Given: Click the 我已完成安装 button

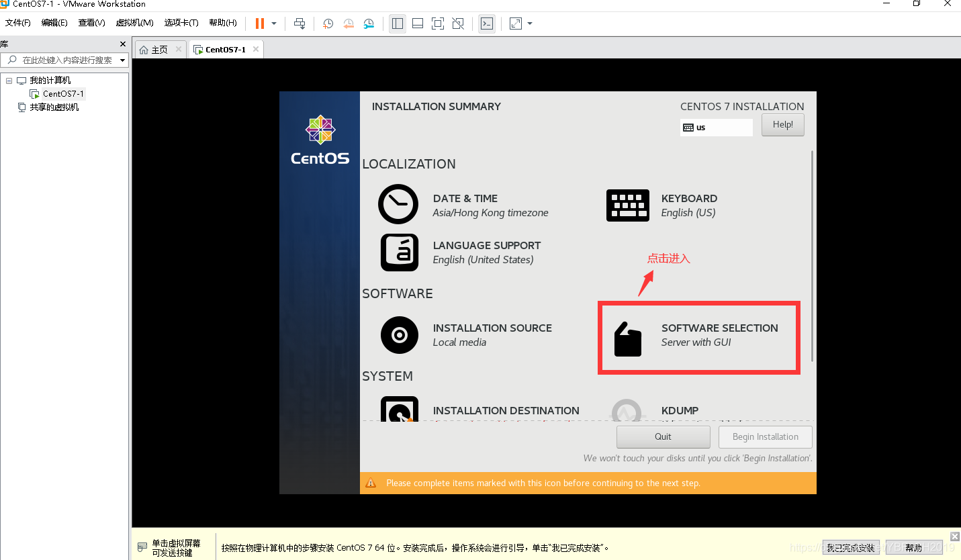Looking at the screenshot, I should click(851, 548).
